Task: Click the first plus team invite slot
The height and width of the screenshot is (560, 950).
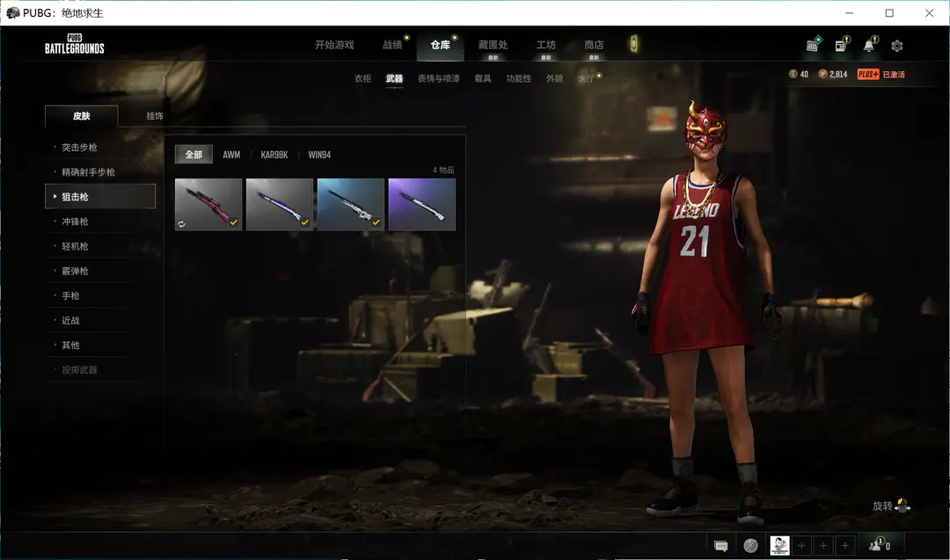Action: point(801,545)
